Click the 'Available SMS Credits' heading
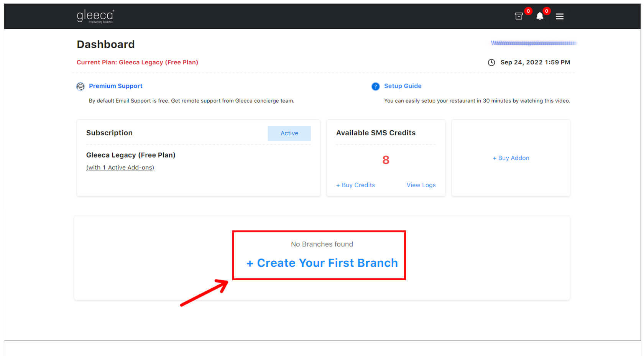This screenshot has width=644, height=360. coord(376,133)
